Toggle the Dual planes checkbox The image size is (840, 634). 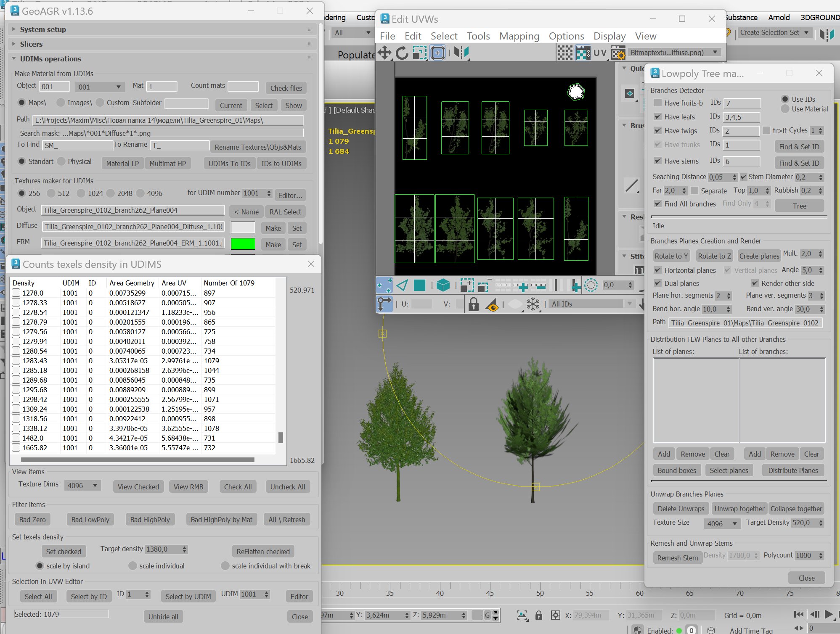point(658,283)
